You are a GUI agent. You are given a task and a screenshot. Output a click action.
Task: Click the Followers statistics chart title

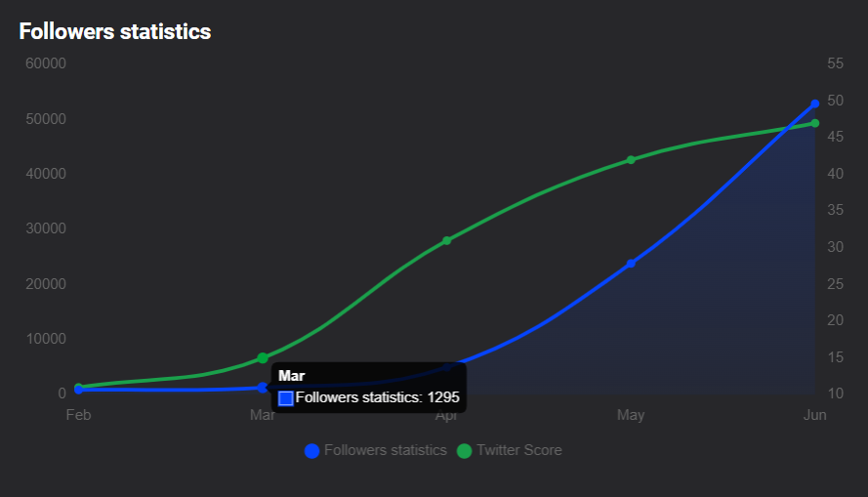115,31
